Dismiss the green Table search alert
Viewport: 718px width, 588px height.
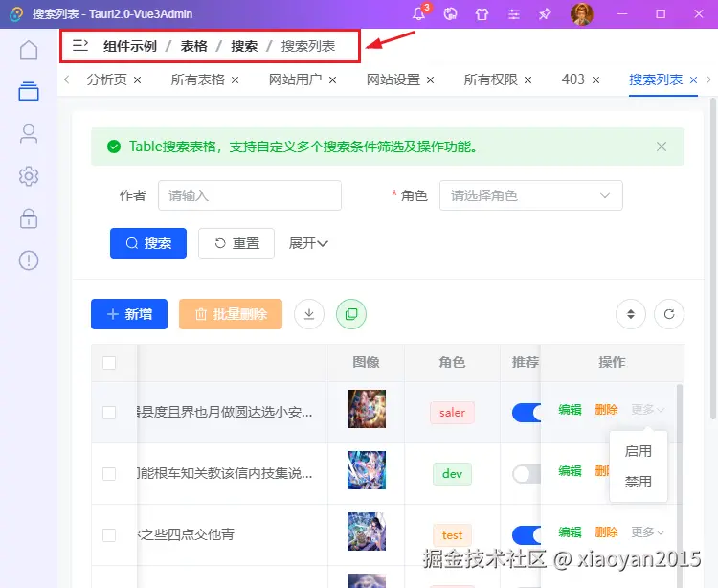tap(662, 147)
